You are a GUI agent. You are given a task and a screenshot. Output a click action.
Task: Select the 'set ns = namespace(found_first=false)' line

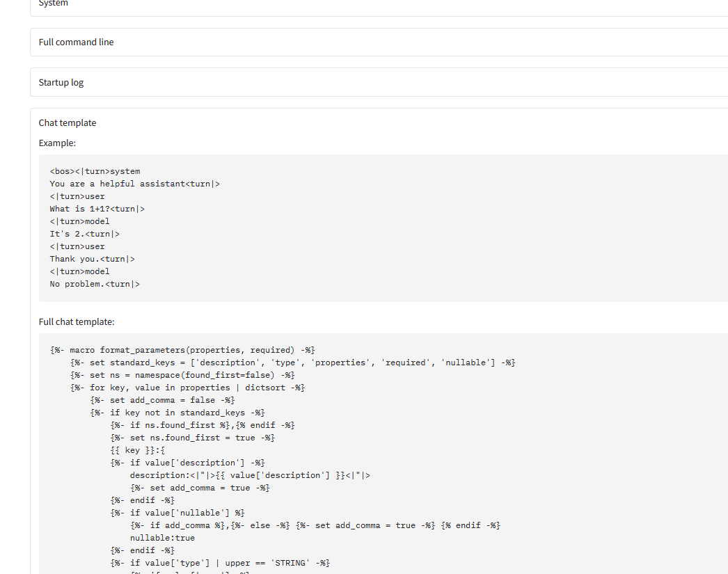(x=182, y=375)
